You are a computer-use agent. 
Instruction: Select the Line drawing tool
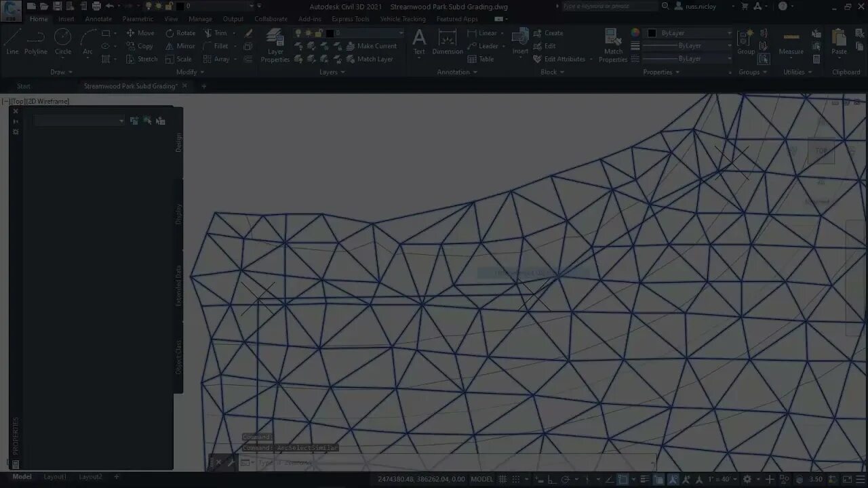pyautogui.click(x=12, y=42)
